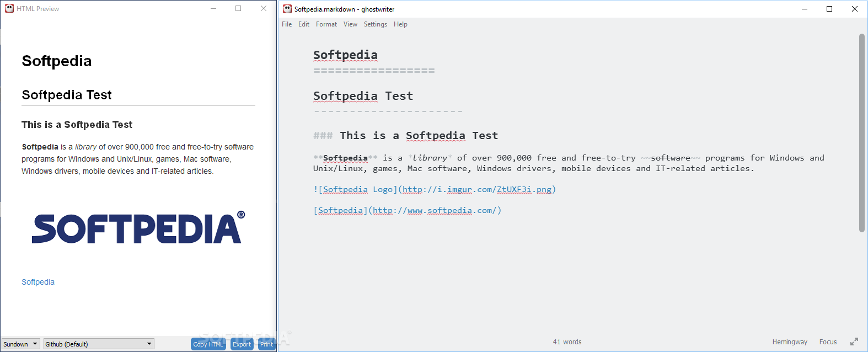Open the Github (Default) stylesheet dropdown
Image resolution: width=868 pixels, height=352 pixels.
point(99,344)
